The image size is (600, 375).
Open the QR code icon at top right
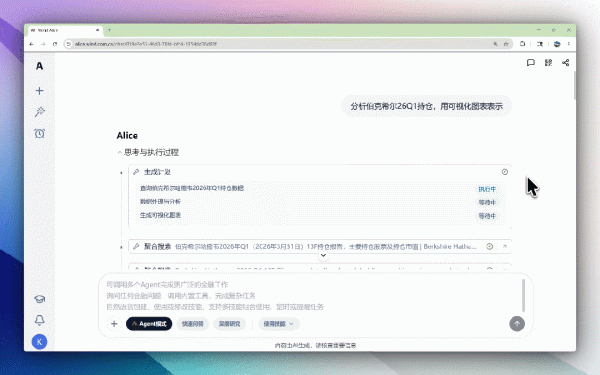548,62
